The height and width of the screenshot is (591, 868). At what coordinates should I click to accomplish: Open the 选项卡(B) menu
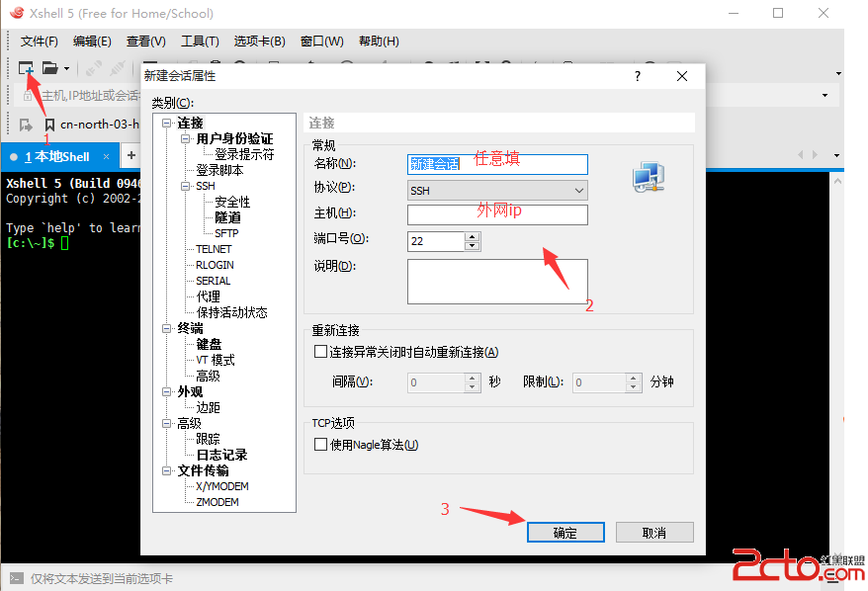point(260,42)
